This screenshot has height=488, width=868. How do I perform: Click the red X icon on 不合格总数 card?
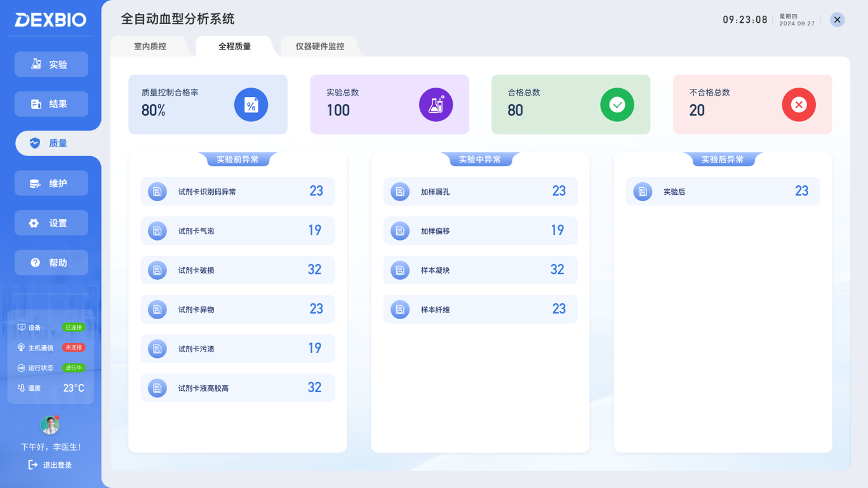coord(798,104)
